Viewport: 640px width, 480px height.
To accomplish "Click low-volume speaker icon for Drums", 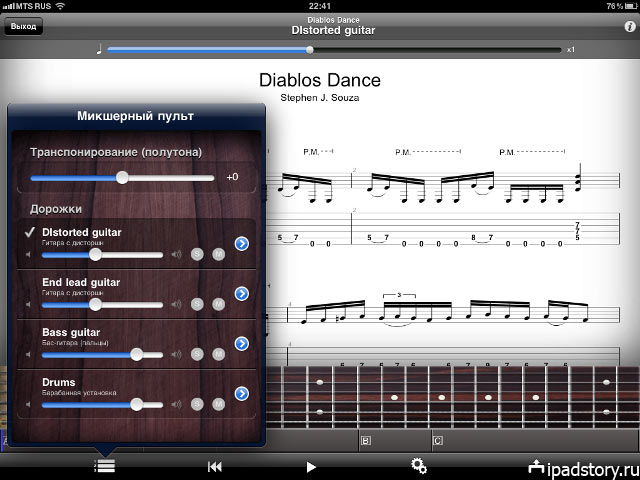I will point(28,404).
